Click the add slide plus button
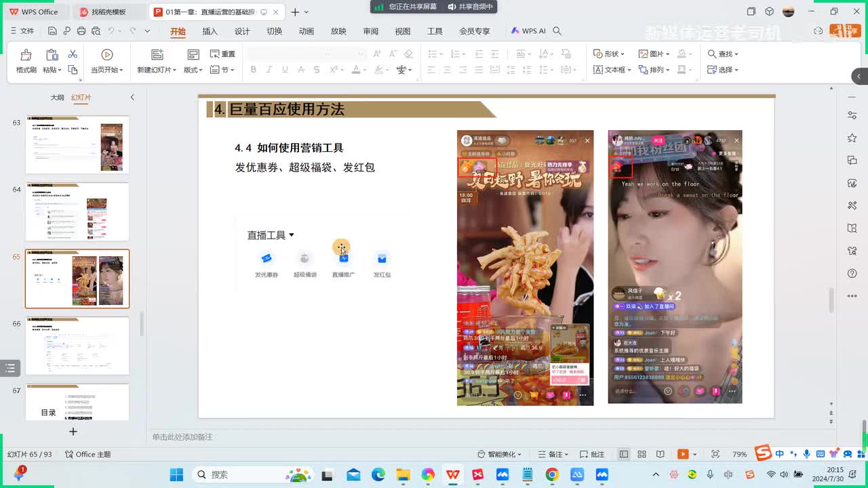Screen dimensions: 868x488 tap(73, 432)
